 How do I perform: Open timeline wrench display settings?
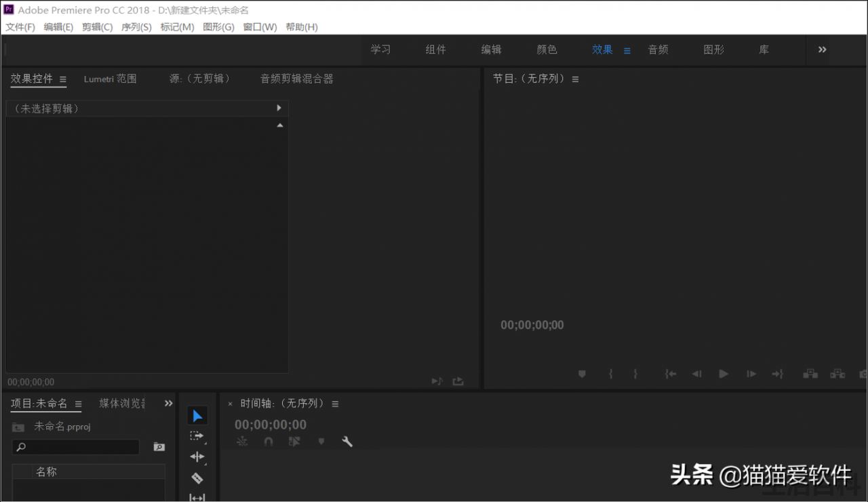pos(347,442)
